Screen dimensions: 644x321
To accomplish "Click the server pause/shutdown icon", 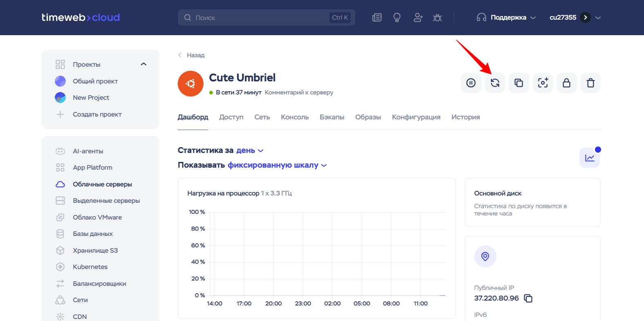I will click(471, 83).
